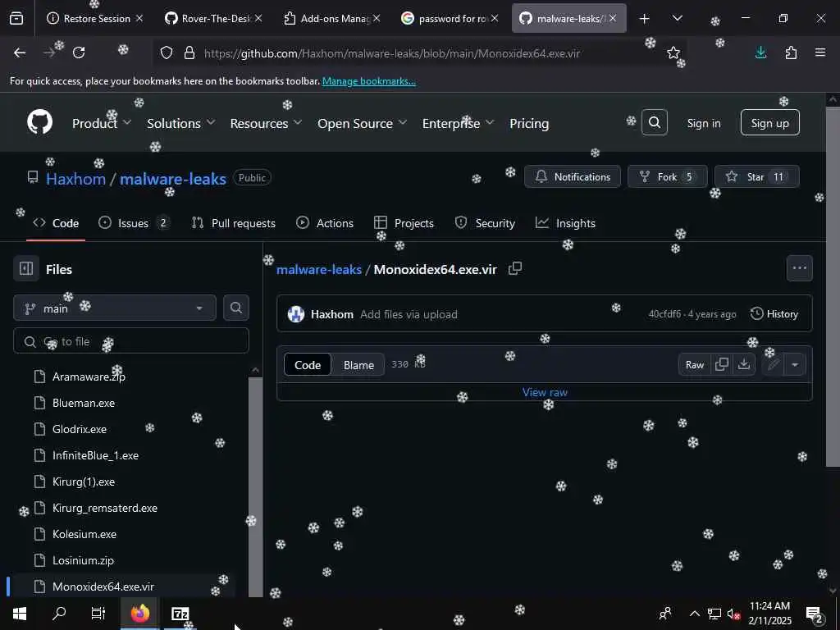Open the Firefox hamburger menu

click(820, 52)
